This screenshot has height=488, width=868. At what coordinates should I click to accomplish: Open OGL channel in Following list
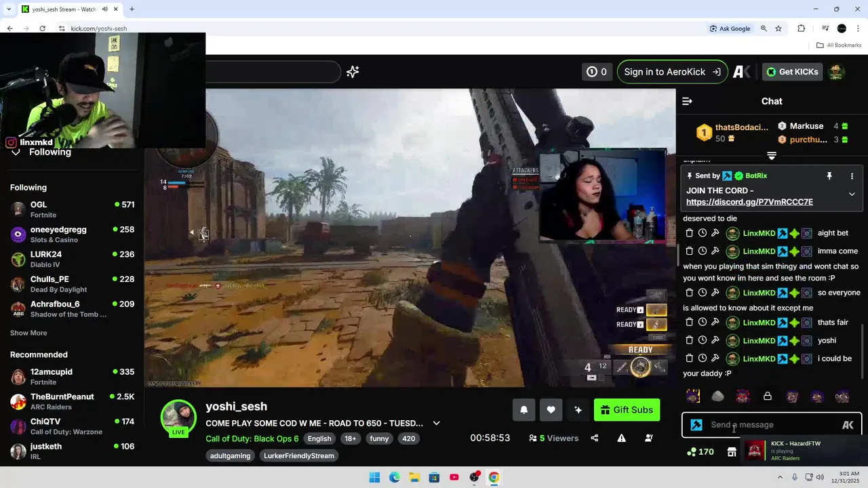72,209
